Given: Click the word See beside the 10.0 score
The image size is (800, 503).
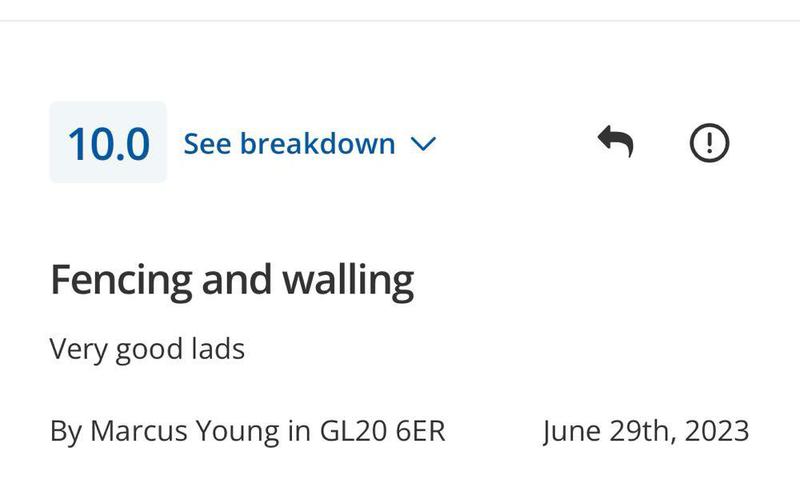Looking at the screenshot, I should (x=207, y=143).
